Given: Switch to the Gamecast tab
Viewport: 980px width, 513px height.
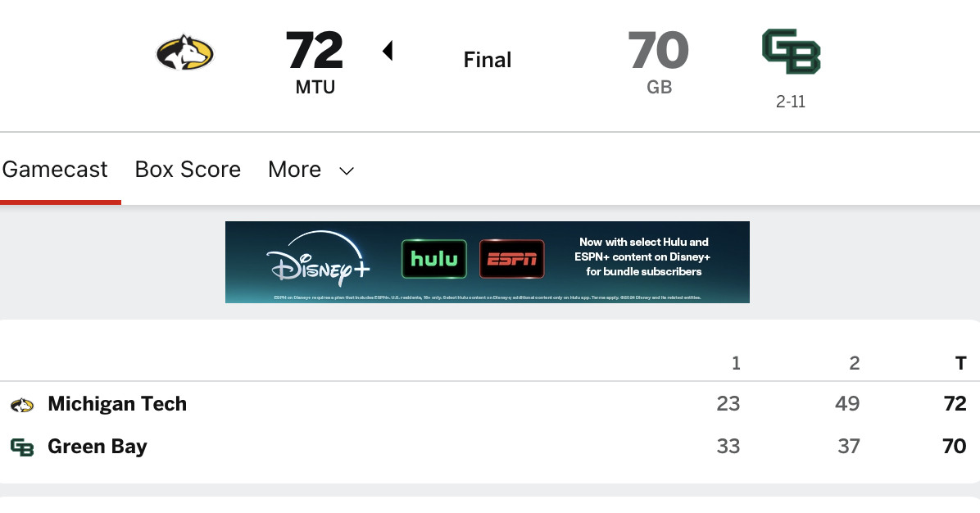Looking at the screenshot, I should 55,170.
